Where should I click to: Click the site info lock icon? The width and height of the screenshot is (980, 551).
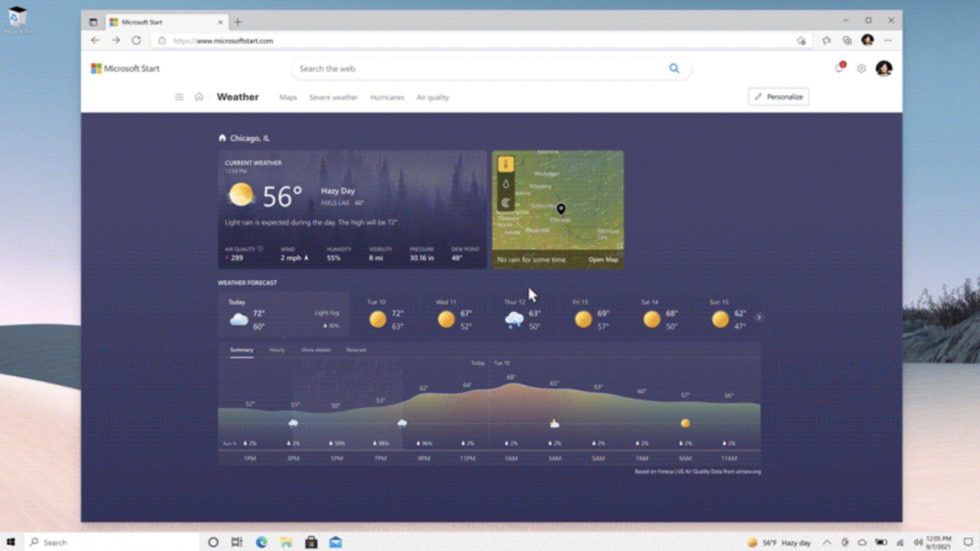click(162, 41)
